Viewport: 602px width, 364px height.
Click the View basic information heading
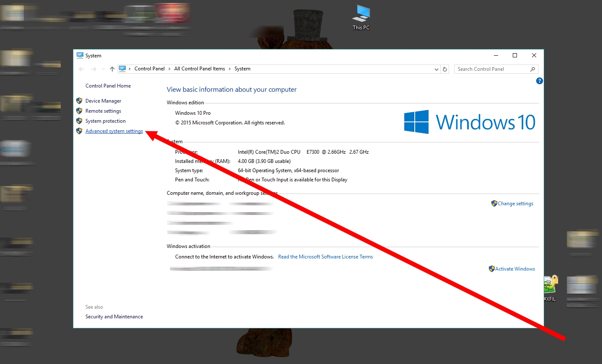point(232,90)
